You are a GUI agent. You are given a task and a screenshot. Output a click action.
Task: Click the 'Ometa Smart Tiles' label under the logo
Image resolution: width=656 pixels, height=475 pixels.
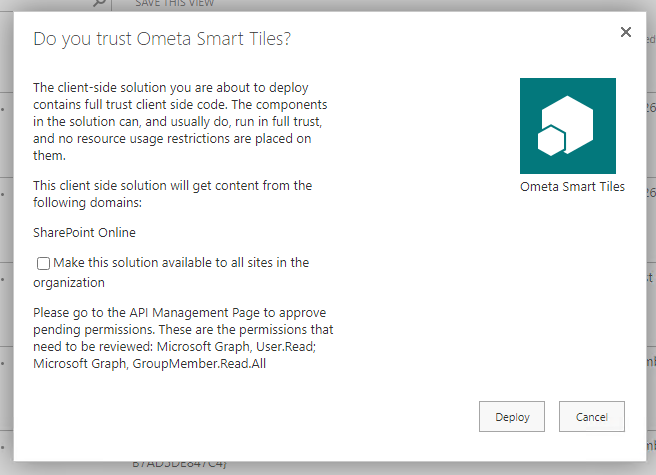[x=572, y=187]
